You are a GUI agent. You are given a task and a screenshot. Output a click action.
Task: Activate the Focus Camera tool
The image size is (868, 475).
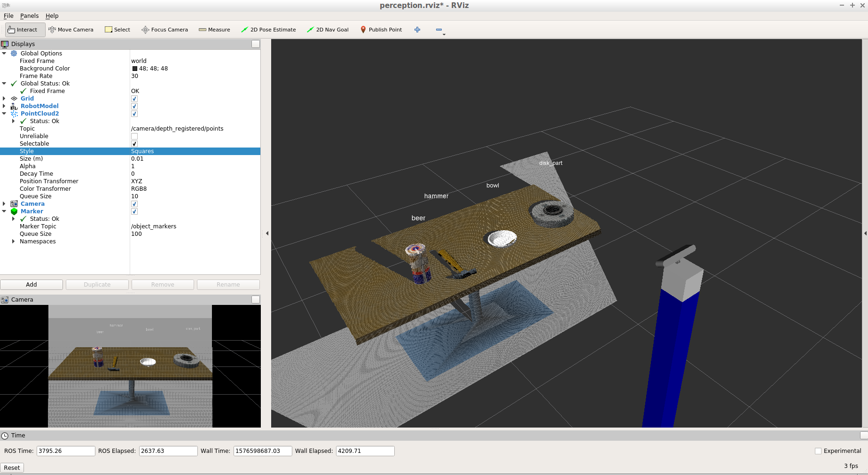165,30
